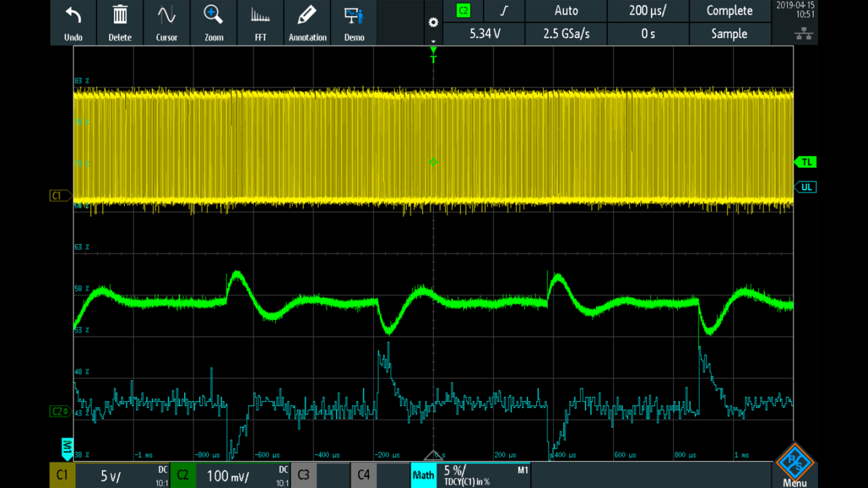Open the 2.5 GSa/s sample rate
Image resolution: width=868 pixels, height=488 pixels.
566,34
